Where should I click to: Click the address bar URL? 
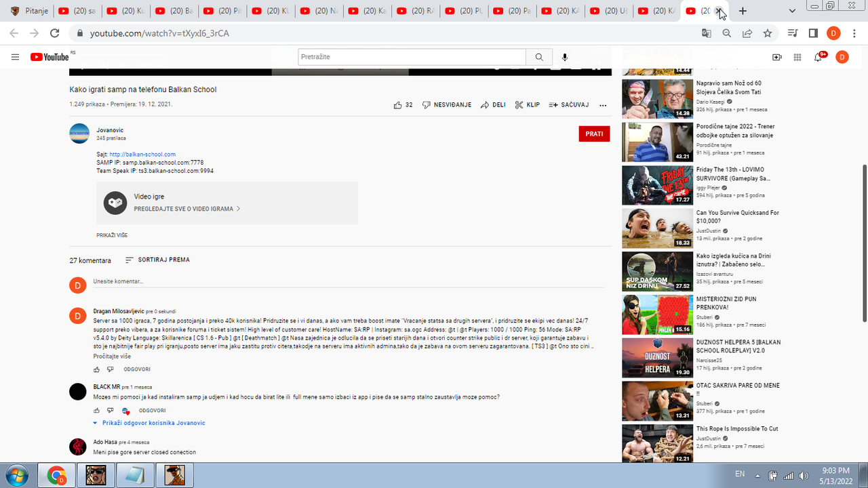tap(159, 33)
